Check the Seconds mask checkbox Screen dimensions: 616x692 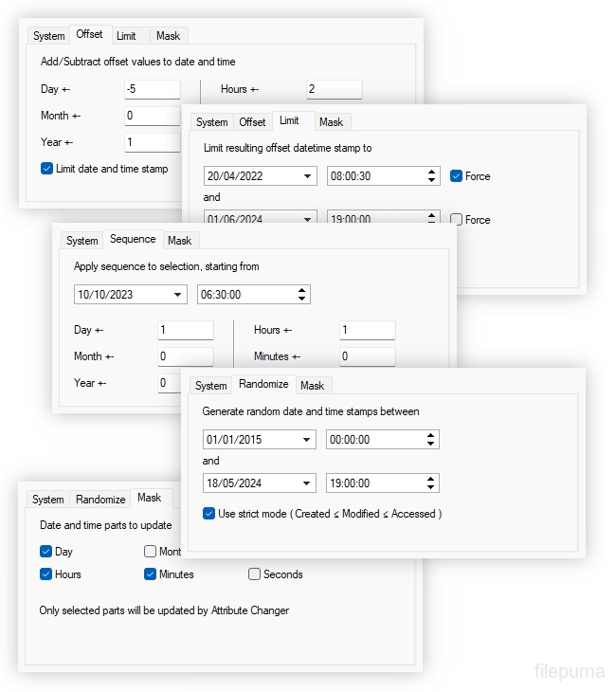point(254,574)
